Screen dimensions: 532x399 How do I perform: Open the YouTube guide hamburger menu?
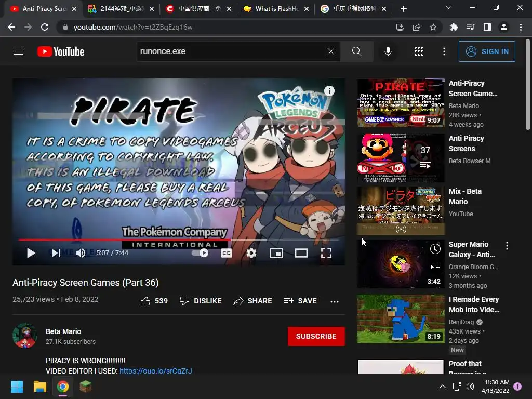tap(19, 51)
